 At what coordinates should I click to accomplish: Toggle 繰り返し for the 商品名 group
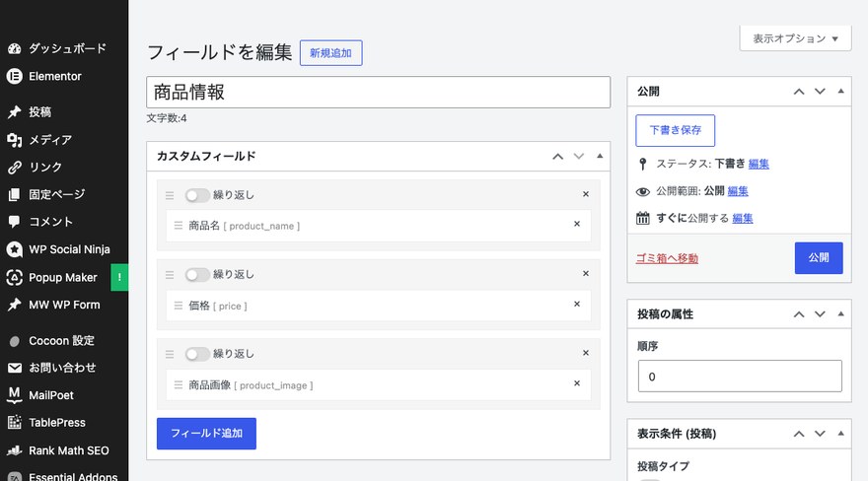pos(197,195)
